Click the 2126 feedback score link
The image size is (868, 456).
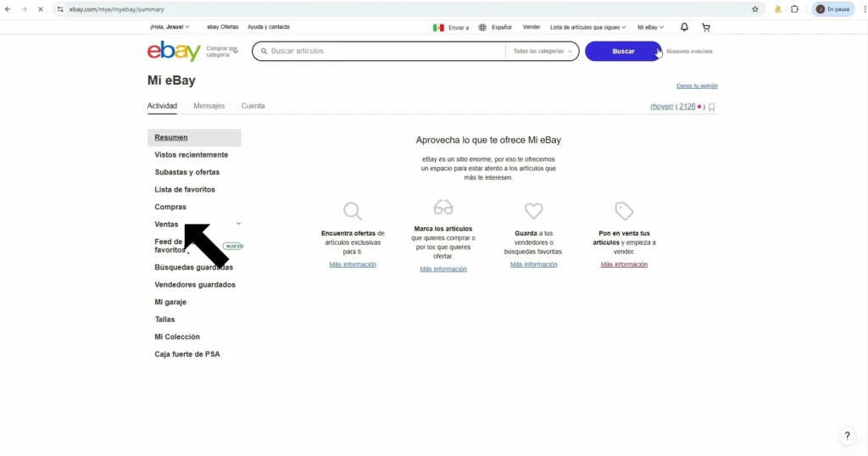[x=687, y=106]
